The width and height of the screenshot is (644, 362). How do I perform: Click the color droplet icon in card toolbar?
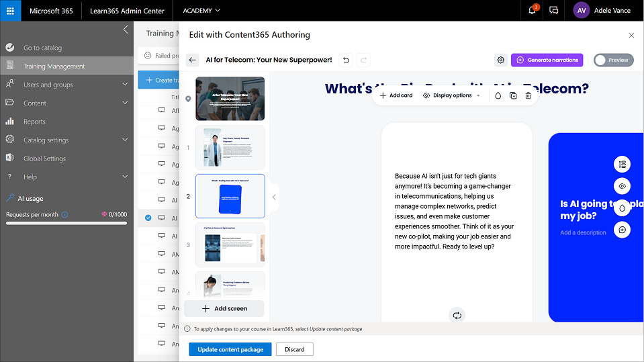click(x=498, y=95)
